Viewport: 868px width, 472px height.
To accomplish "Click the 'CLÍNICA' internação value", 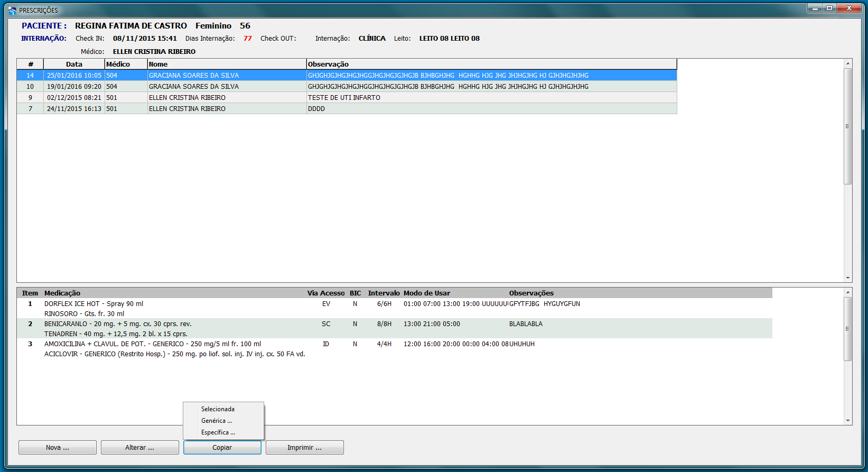I will pyautogui.click(x=372, y=39).
